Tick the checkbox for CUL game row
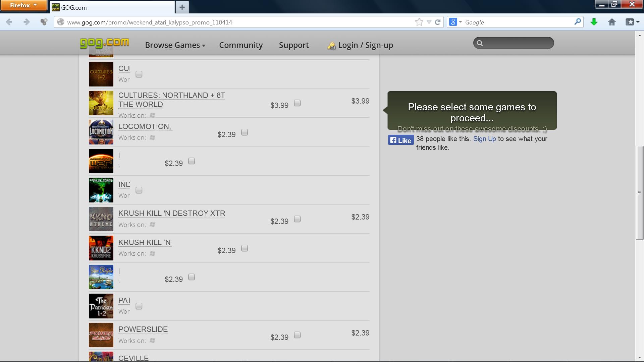Image resolution: width=644 pixels, height=362 pixels. tap(139, 74)
